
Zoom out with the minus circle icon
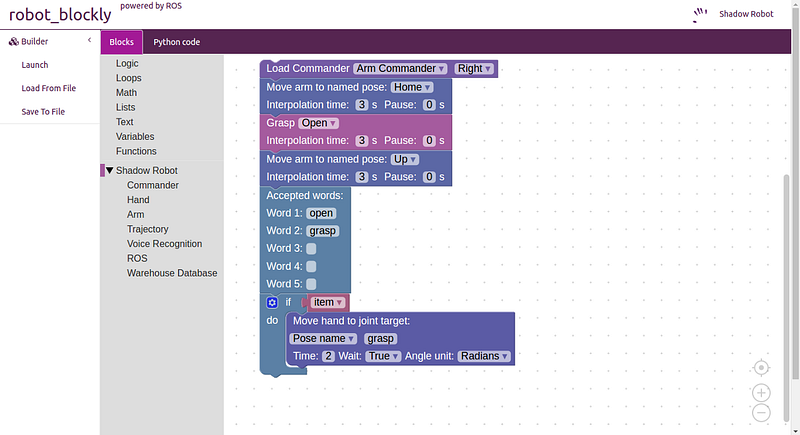(761, 413)
